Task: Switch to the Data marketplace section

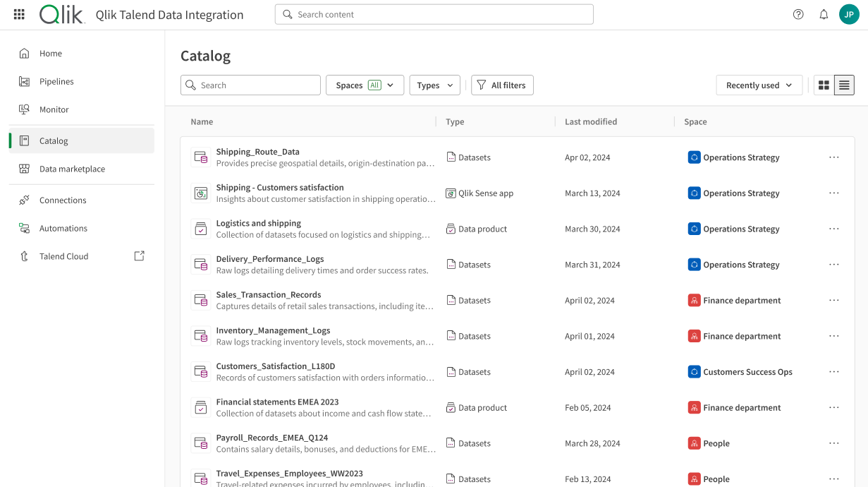Action: (x=71, y=169)
